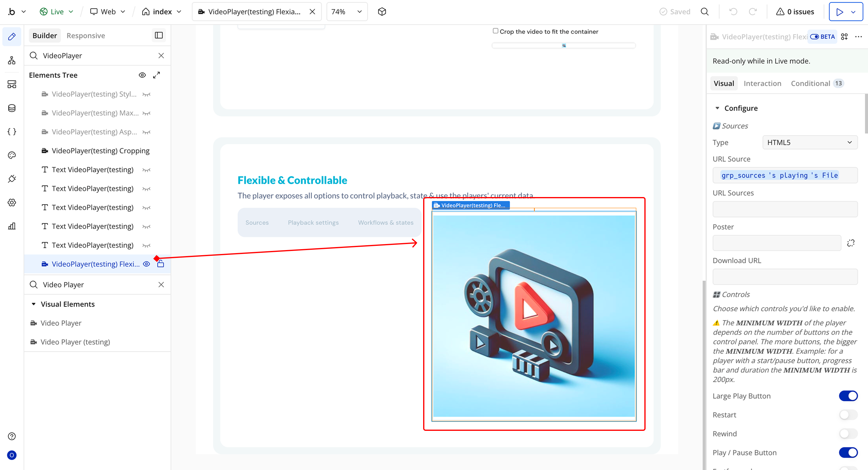Open the Logs chart icon in sidebar
Viewport: 868px width, 470px height.
click(12, 226)
